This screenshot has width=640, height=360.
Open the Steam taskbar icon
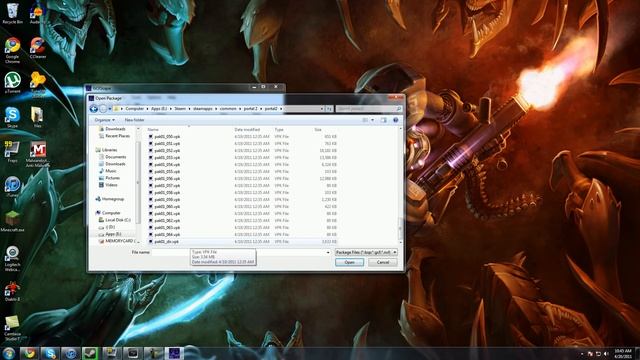(x=91, y=353)
